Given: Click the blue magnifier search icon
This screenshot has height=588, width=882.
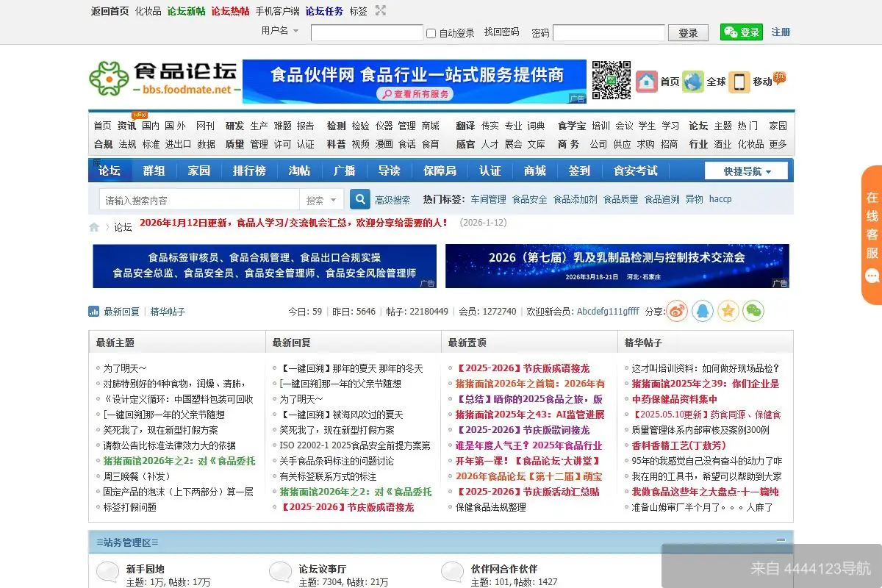Looking at the screenshot, I should 359,198.
